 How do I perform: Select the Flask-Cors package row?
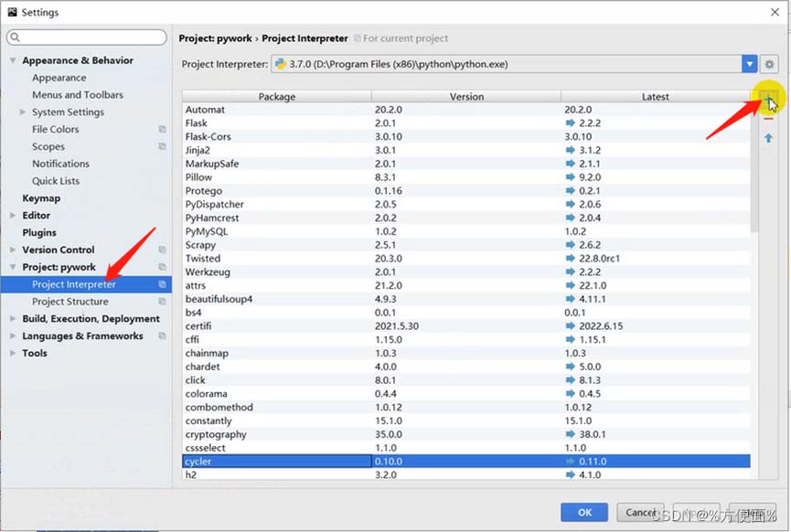coord(466,136)
